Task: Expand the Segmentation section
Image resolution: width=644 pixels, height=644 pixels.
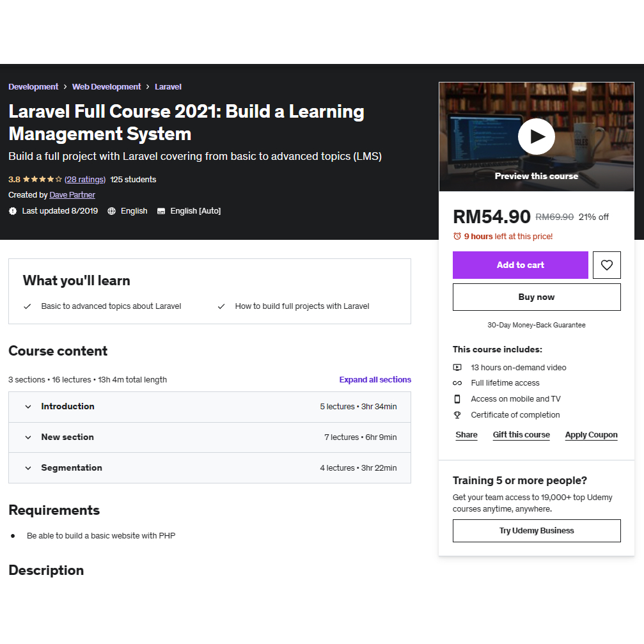Action: point(28,468)
